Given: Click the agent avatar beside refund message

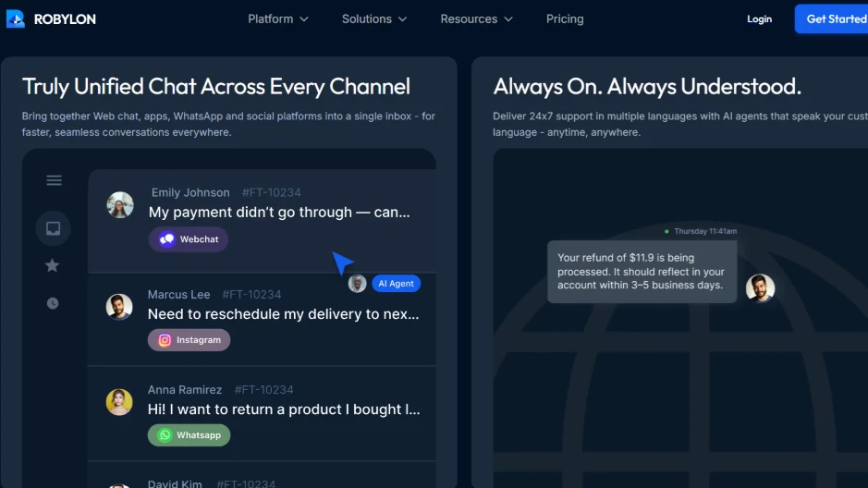Looking at the screenshot, I should pyautogui.click(x=760, y=287).
